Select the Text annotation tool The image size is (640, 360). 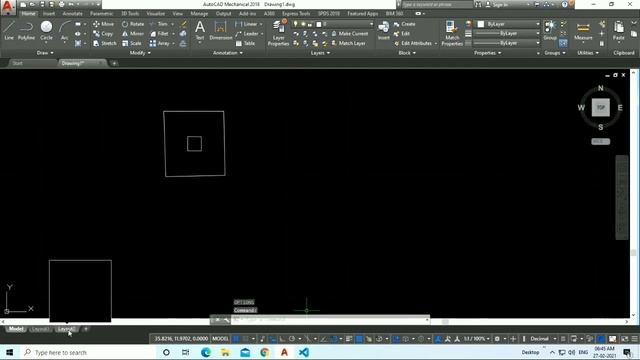200,31
